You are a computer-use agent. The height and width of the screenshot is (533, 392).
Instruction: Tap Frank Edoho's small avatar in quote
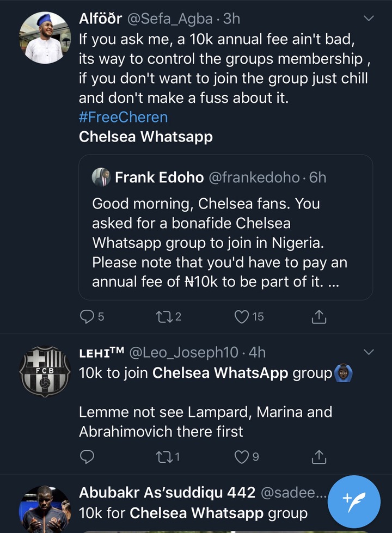[x=101, y=177]
